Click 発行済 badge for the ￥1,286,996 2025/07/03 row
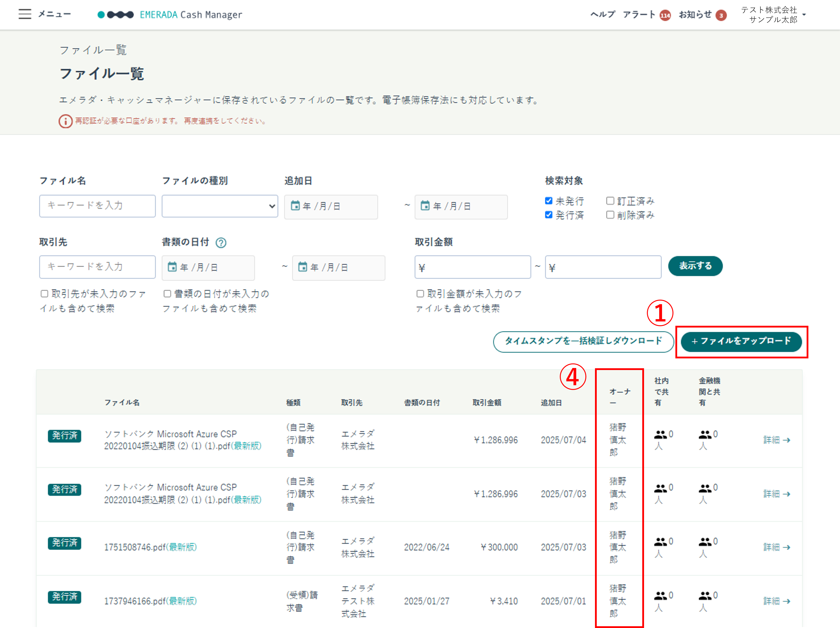The height and width of the screenshot is (628, 840). (64, 489)
